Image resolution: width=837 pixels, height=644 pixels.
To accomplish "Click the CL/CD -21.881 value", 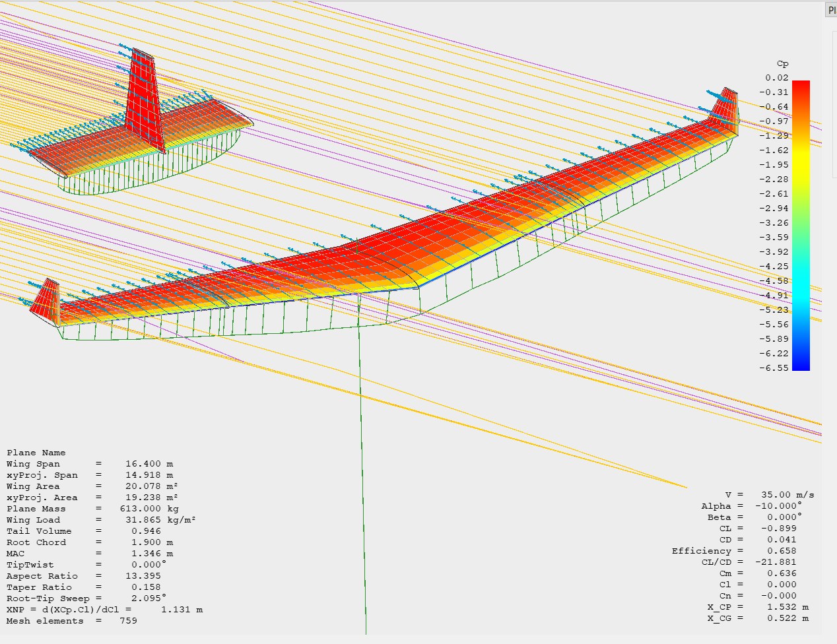I will point(776,562).
